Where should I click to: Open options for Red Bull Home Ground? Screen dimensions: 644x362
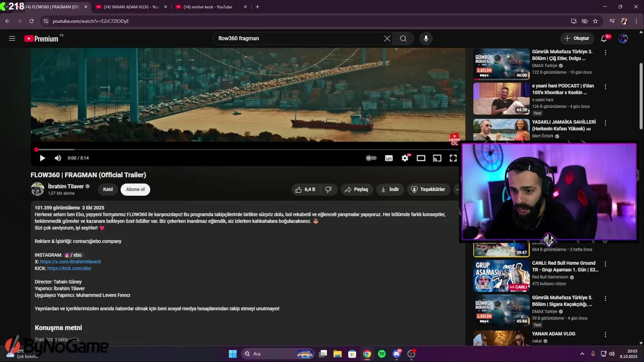[605, 264]
